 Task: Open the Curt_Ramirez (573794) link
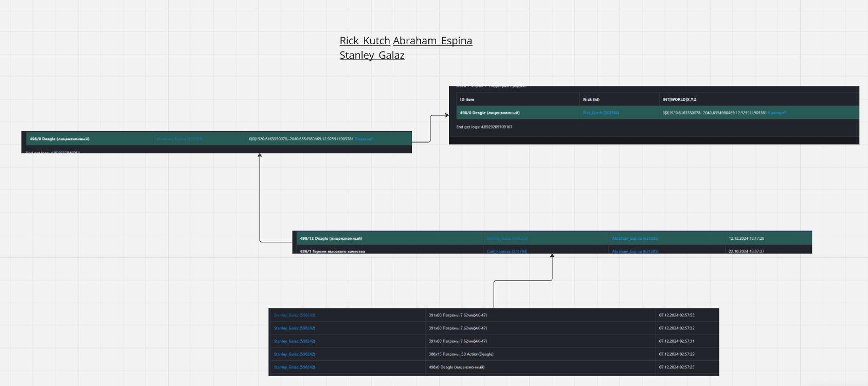[507, 251]
